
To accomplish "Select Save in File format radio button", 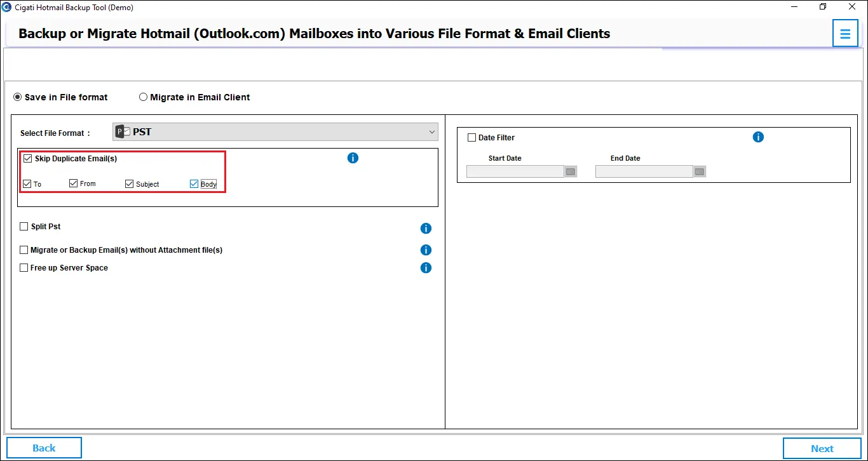I will [18, 97].
